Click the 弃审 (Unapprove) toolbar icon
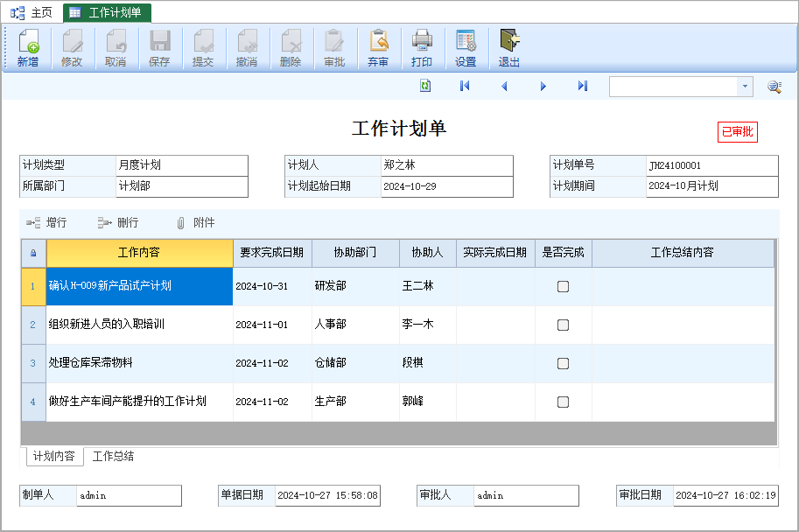 pos(378,48)
